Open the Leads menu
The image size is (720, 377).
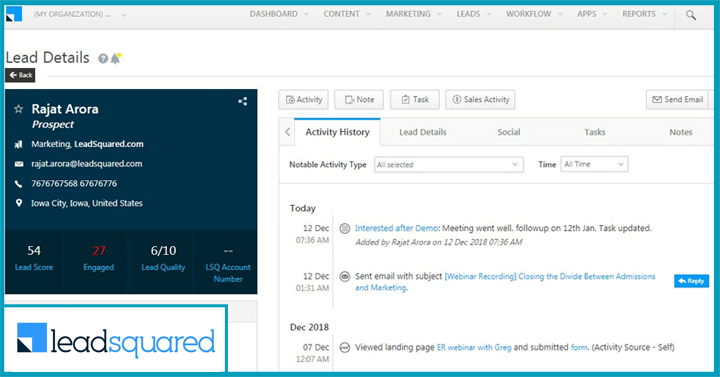473,14
